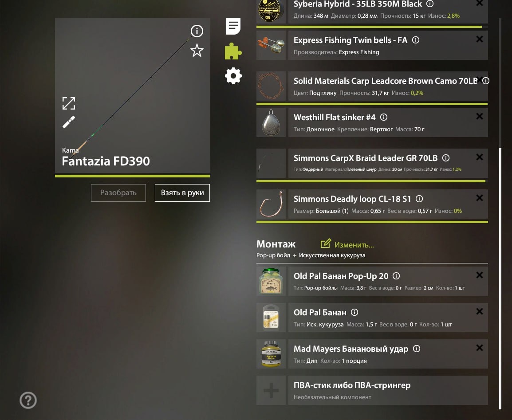Add a ПВА-стик либо ПВА-стрингер component
The image size is (512, 420).
[x=372, y=390]
